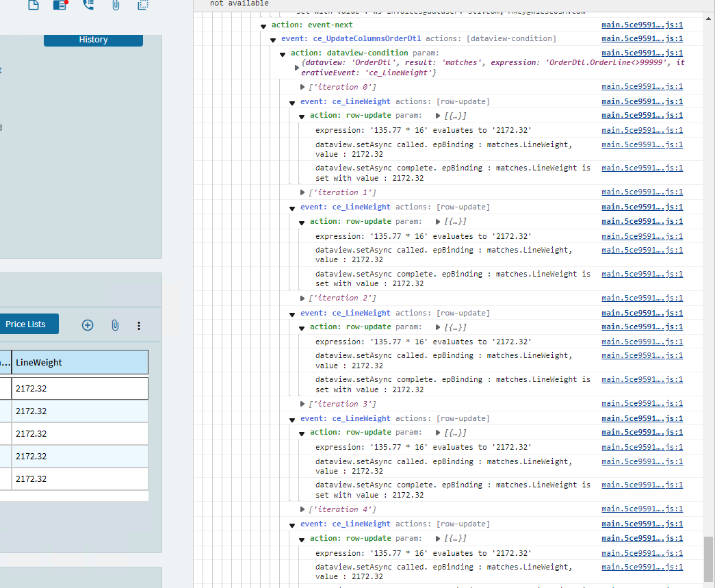Open the three-dot overflow menu in the grid panel

pos(139,325)
